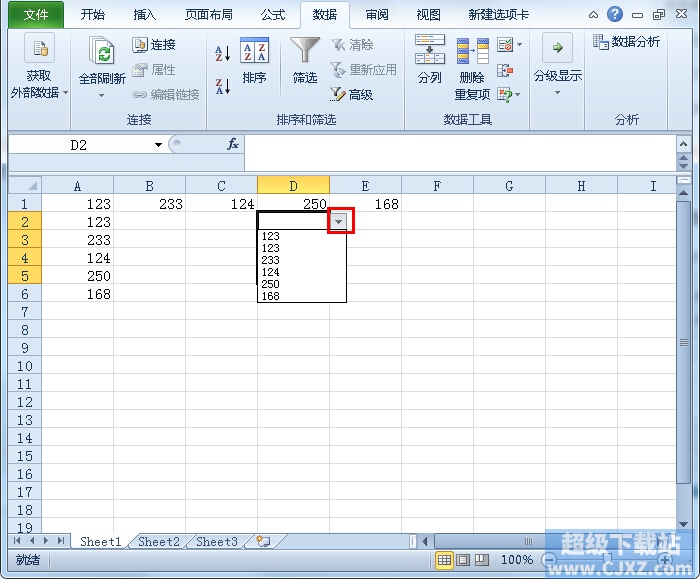This screenshot has width=700, height=579.
Task: Expand Data Validation dropdown arrow
Action: 519,45
